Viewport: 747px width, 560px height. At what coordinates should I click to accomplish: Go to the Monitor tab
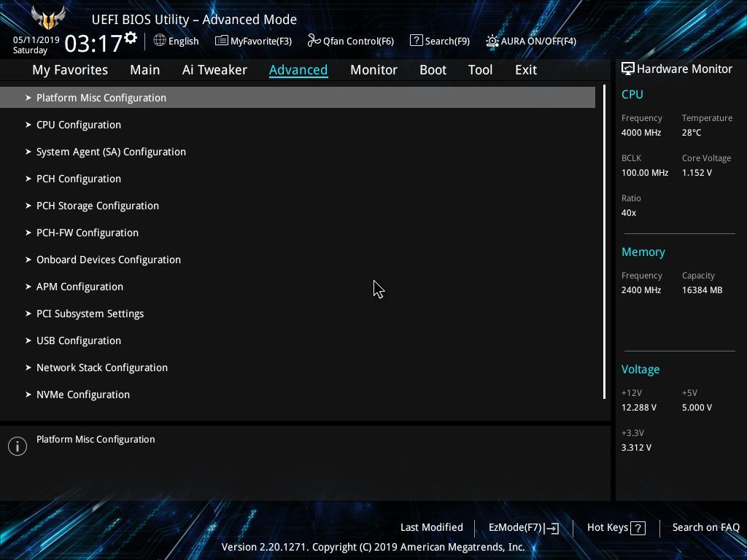pos(373,70)
